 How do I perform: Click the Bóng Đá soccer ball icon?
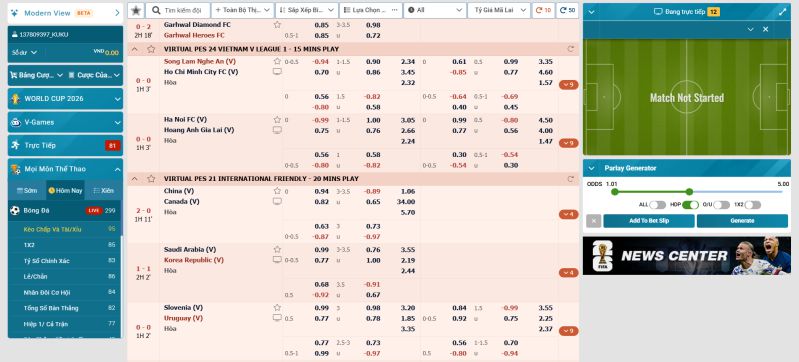pos(14,211)
